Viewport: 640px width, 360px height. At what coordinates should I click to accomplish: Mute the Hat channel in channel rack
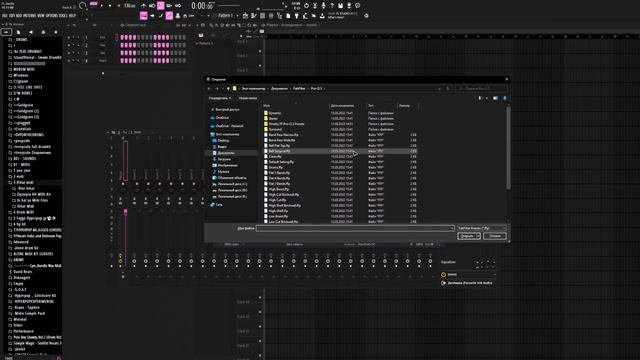[x=69, y=53]
